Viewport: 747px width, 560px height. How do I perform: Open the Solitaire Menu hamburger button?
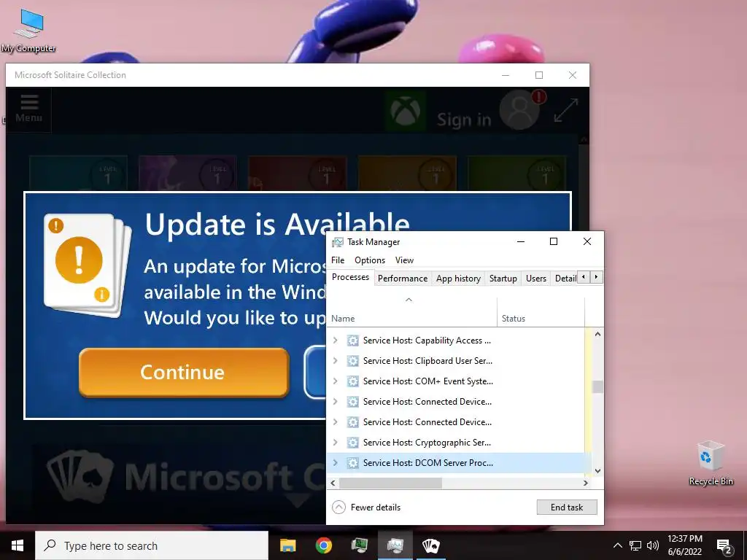(28, 109)
